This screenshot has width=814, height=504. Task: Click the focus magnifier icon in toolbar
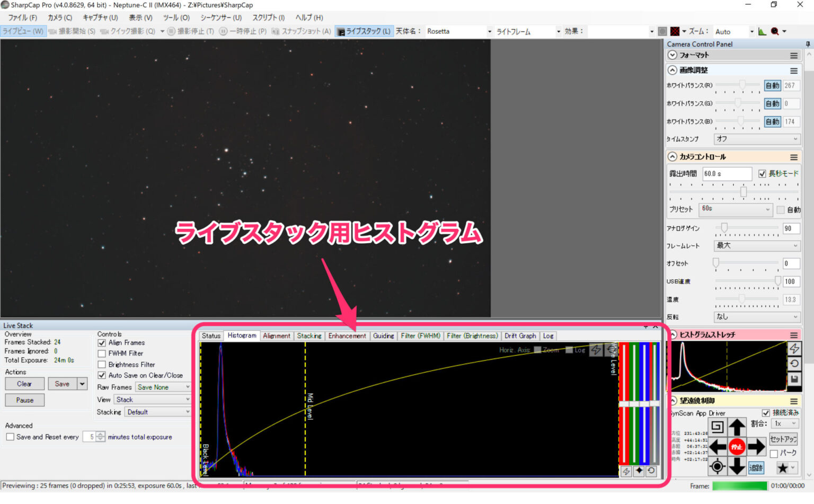(x=775, y=31)
